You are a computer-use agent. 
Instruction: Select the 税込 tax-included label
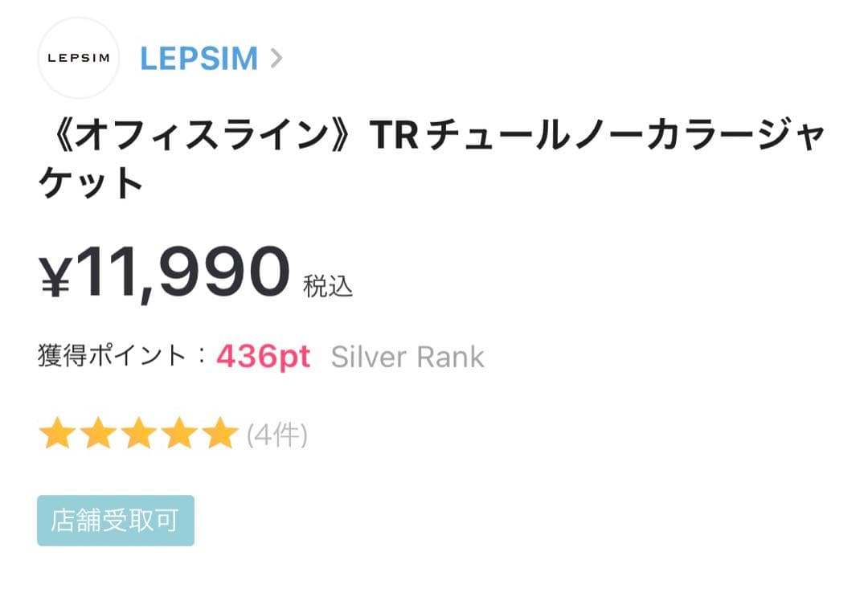pos(329,285)
